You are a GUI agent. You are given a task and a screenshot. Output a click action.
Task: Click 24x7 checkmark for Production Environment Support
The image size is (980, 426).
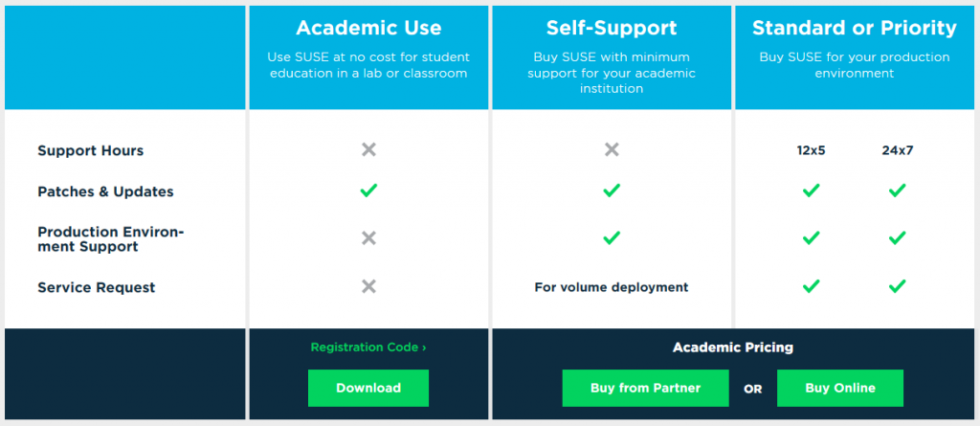897,237
